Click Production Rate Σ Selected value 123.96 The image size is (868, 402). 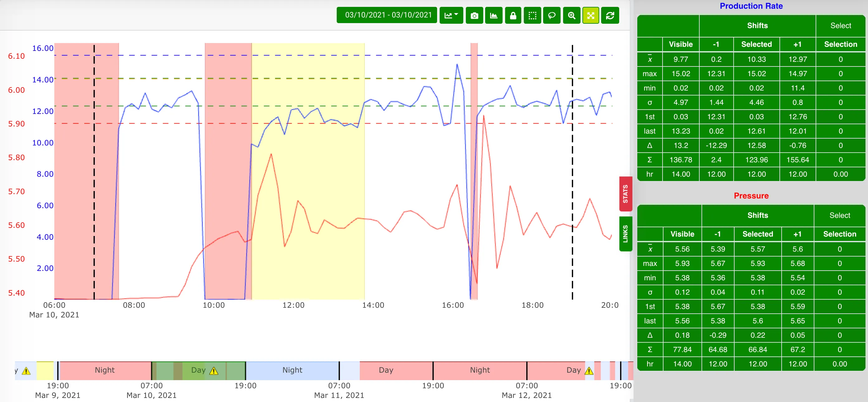756,160
